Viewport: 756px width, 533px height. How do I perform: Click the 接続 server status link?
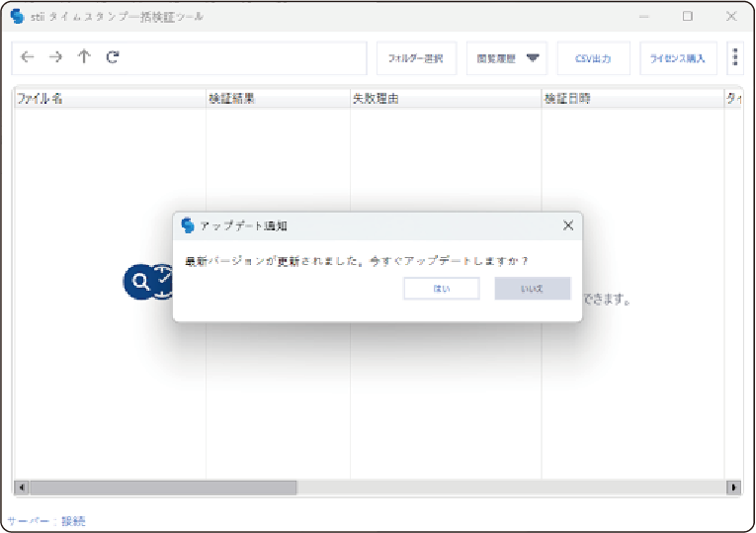(x=73, y=520)
